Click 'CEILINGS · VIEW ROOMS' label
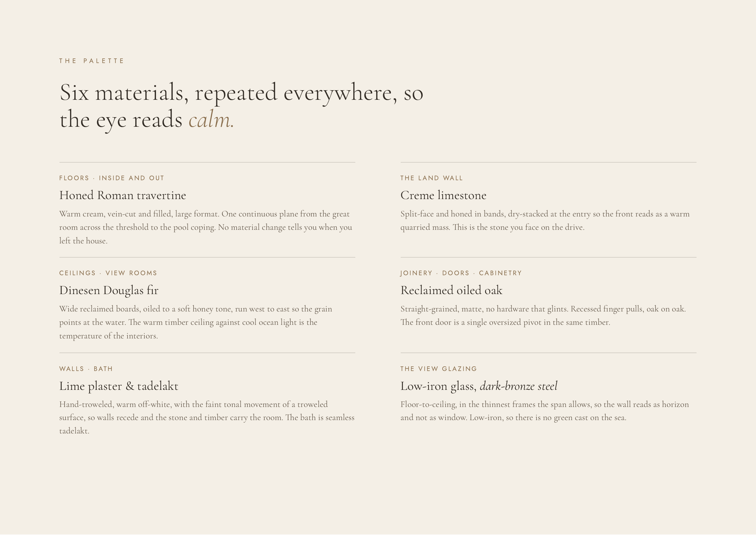 108,273
